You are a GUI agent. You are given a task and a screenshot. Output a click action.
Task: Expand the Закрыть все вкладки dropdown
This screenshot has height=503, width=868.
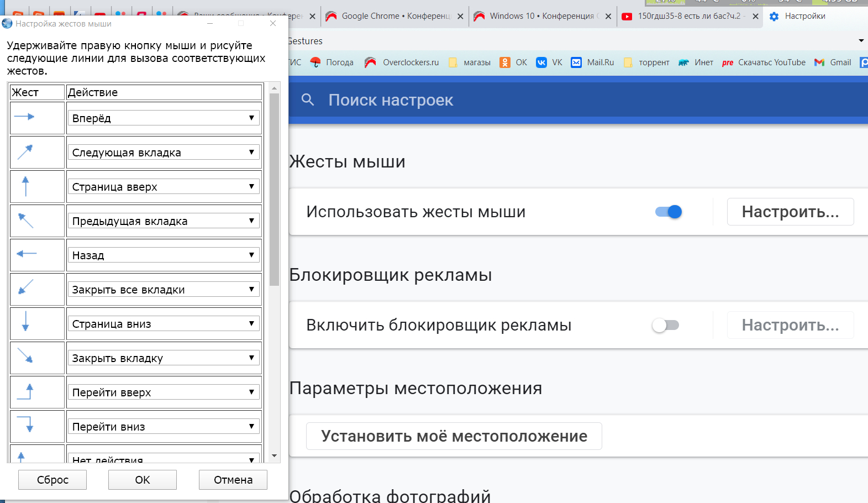[x=164, y=289]
